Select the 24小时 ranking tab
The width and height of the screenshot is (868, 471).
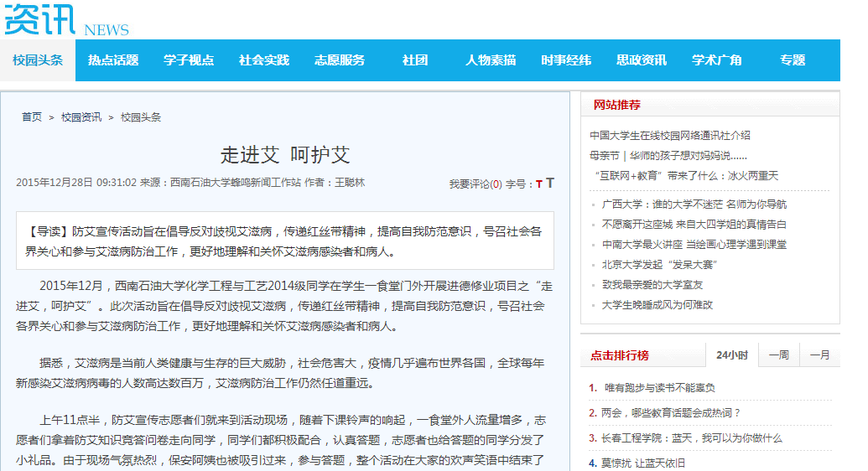pyautogui.click(x=732, y=355)
